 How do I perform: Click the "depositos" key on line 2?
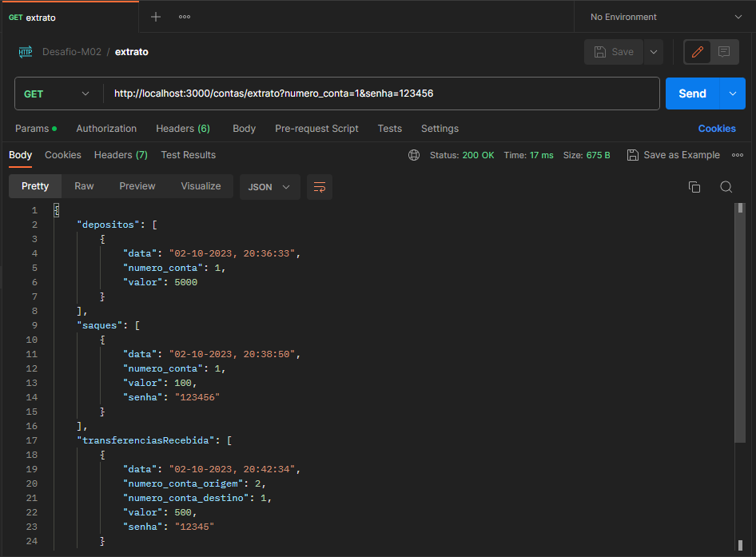tap(108, 225)
